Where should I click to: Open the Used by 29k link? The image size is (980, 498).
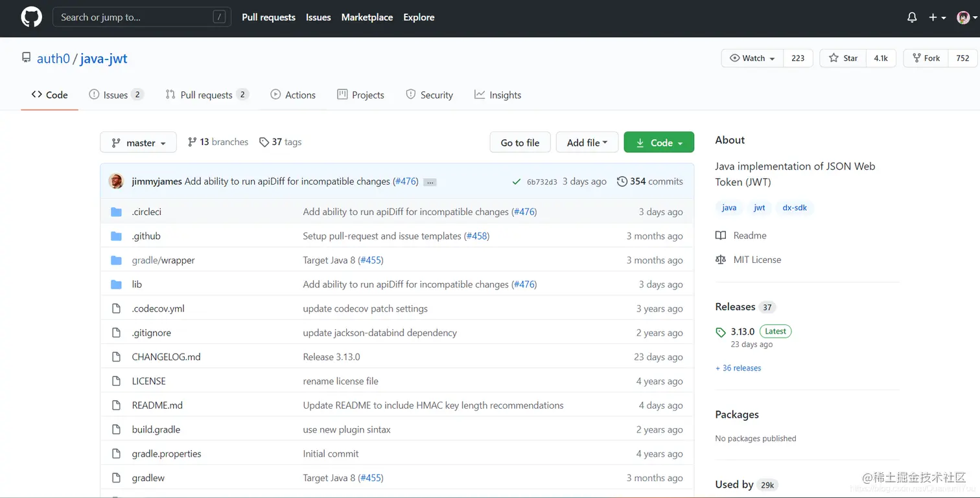746,484
